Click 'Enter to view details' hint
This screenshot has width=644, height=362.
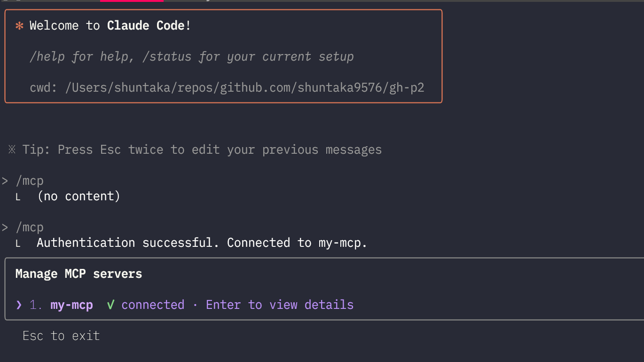(280, 305)
